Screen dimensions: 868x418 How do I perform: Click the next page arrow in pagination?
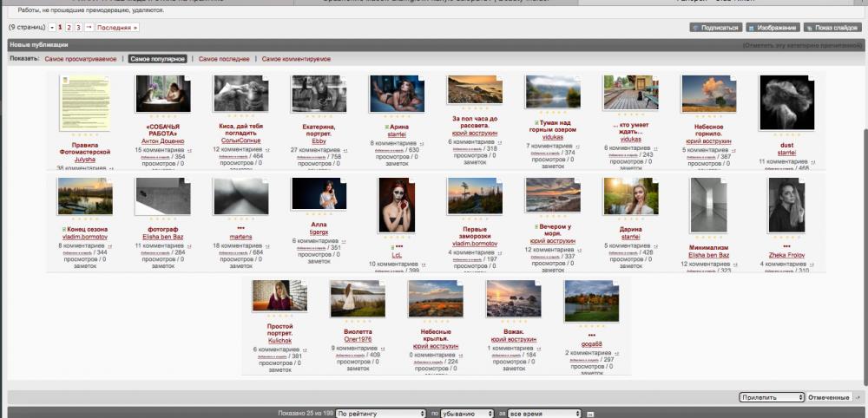point(89,27)
